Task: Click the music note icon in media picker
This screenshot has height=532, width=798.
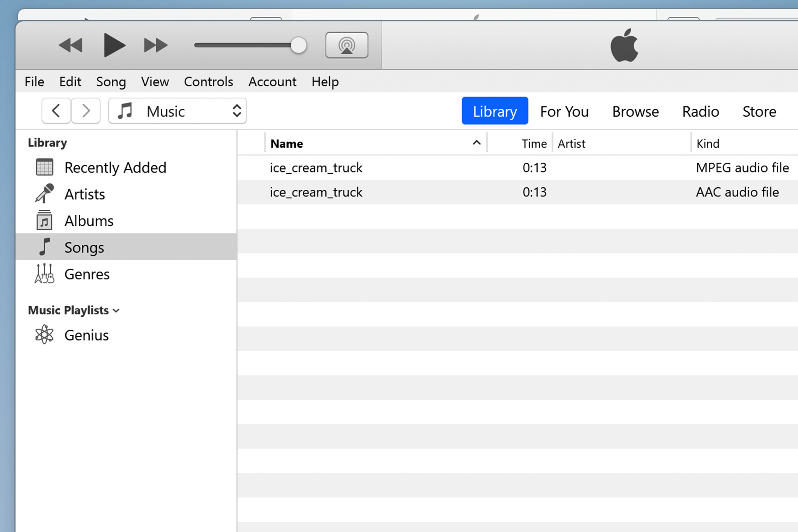Action: 125,111
